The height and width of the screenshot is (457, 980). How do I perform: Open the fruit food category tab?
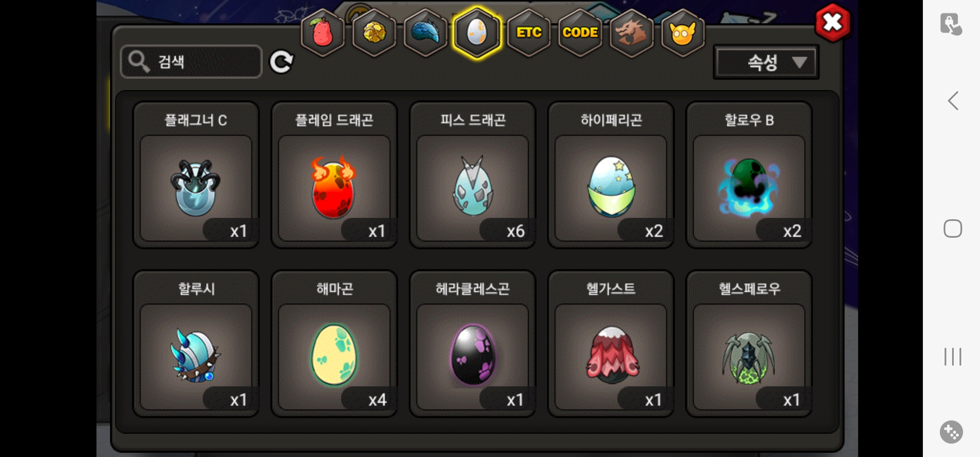coord(322,33)
